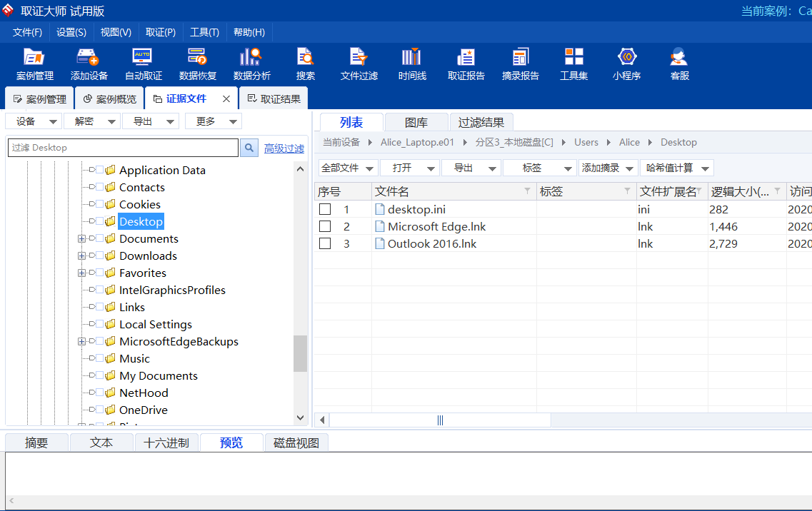Open 案例管理 toolbar icon
Viewport: 812px width, 511px height.
(35, 64)
